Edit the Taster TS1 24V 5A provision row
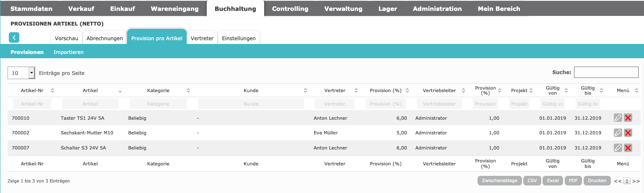Image resolution: width=644 pixels, height=193 pixels. pos(618,118)
